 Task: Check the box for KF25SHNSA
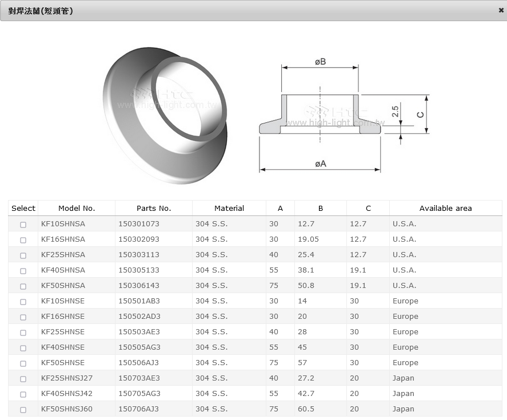coord(23,255)
